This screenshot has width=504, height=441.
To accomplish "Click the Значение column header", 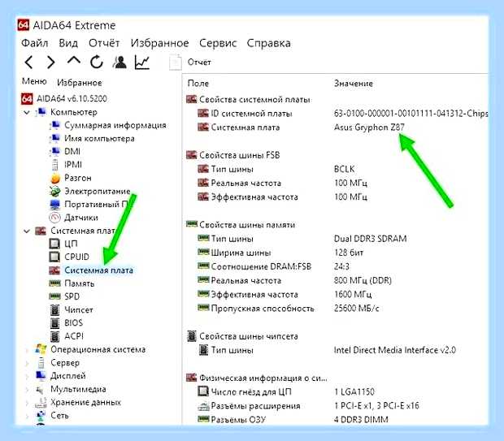I will coord(354,84).
